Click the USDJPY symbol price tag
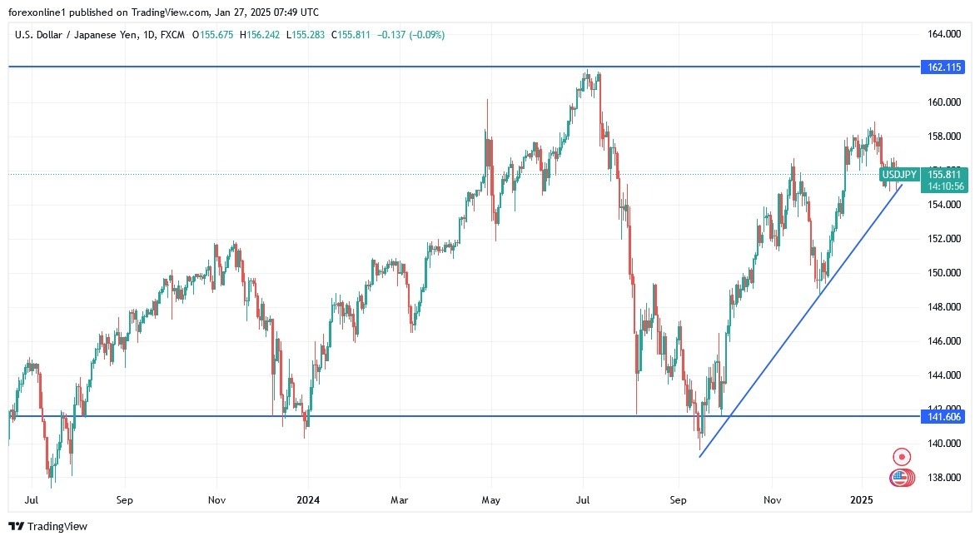Viewport: 980px width, 541px height. [898, 174]
